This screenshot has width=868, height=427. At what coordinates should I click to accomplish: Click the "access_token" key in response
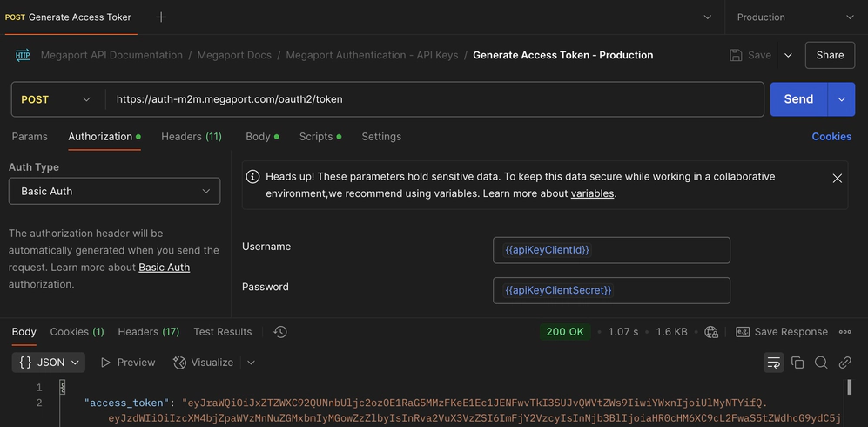(127, 403)
